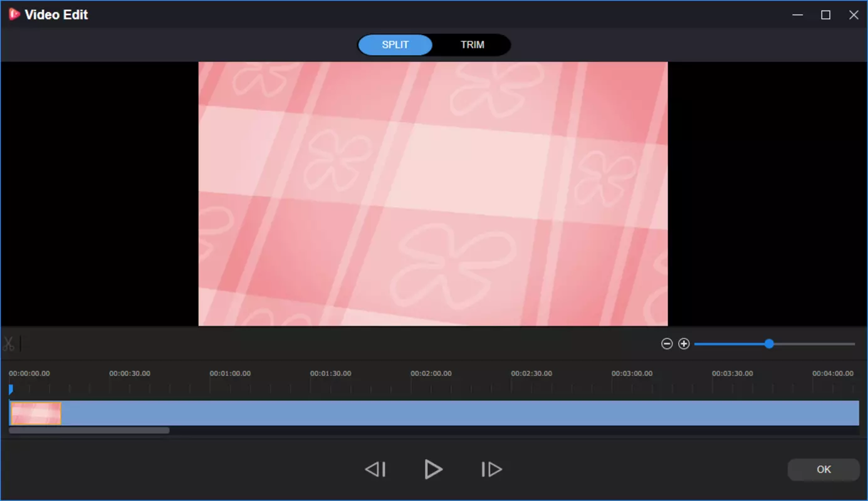This screenshot has width=868, height=501.
Task: Maximize the Video Edit window
Action: [826, 14]
